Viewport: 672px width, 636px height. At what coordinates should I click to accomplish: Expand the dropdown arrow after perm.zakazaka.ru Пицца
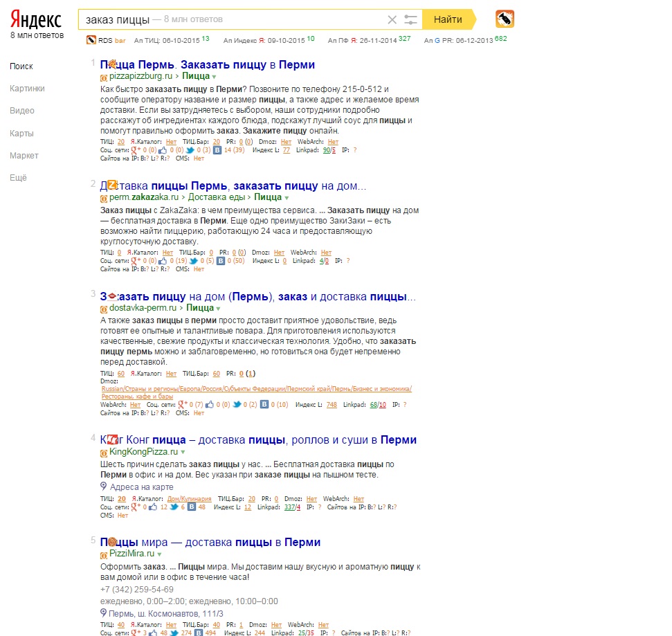click(287, 198)
